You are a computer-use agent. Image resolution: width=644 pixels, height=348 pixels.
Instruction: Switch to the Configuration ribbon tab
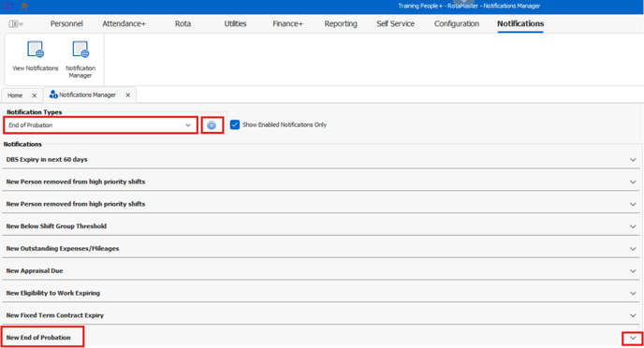click(457, 23)
